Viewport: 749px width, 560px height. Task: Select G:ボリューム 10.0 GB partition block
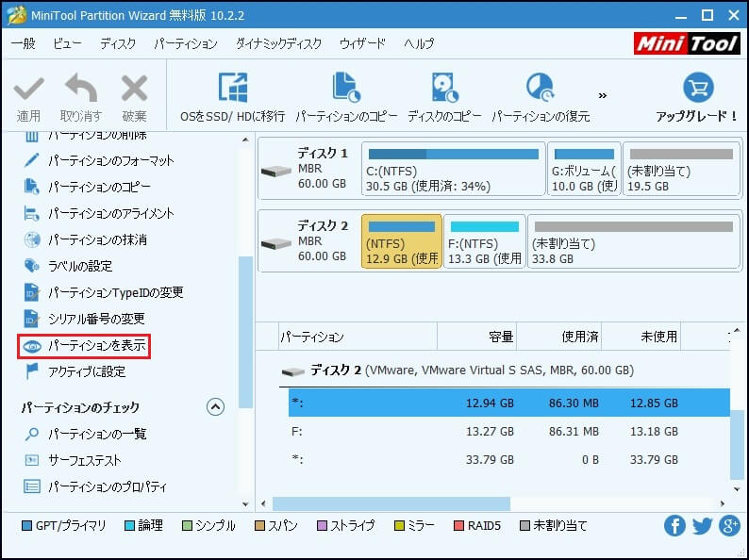click(584, 169)
